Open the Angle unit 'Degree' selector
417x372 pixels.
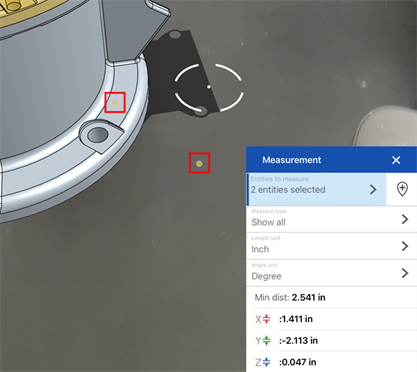[332, 273]
